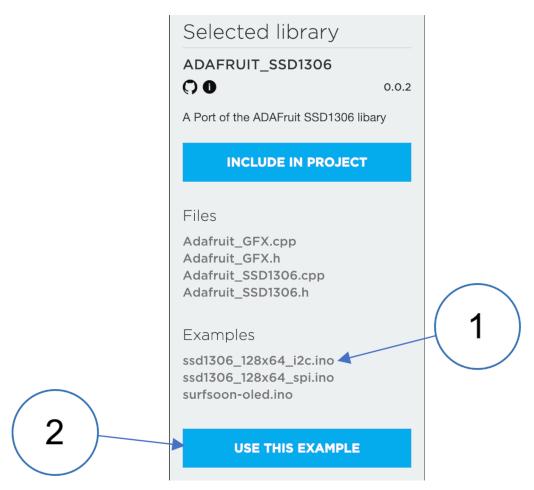View the Adafruit_SSD1306.cpp file

point(254,275)
